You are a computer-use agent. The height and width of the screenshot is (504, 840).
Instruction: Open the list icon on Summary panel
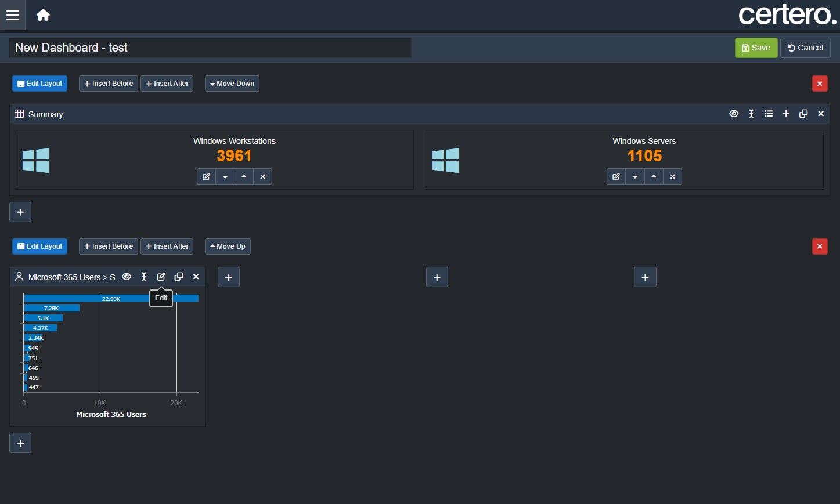tap(769, 114)
